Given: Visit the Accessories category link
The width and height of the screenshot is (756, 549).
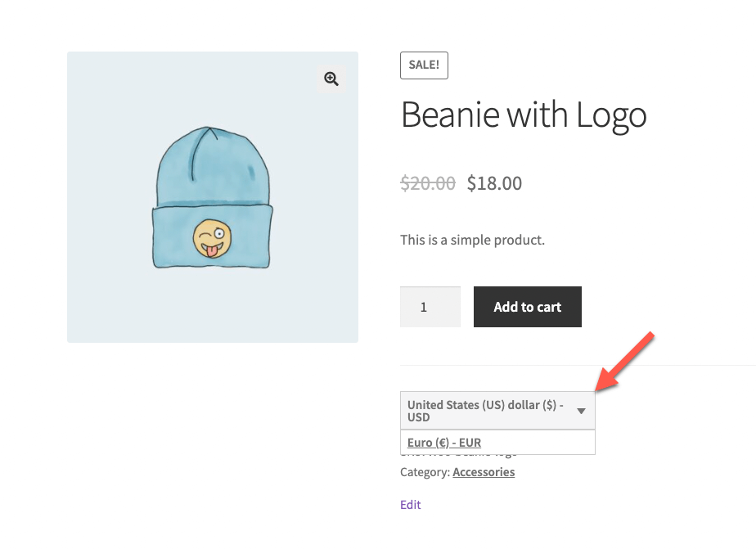Looking at the screenshot, I should pos(484,472).
